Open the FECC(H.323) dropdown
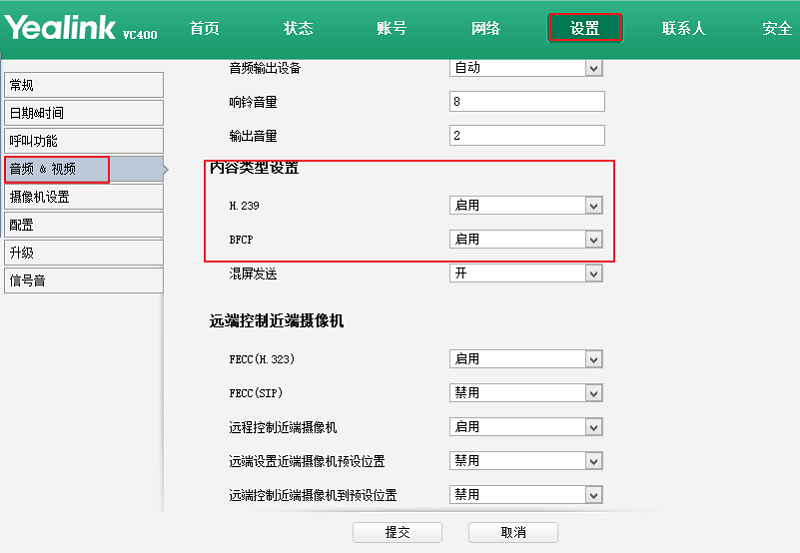The image size is (800, 553). [x=526, y=359]
